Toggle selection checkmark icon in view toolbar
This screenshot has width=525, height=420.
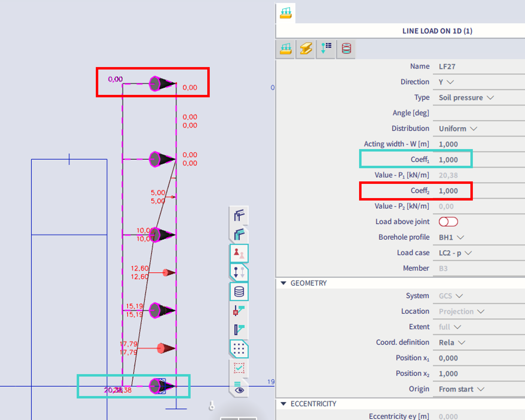point(239,368)
